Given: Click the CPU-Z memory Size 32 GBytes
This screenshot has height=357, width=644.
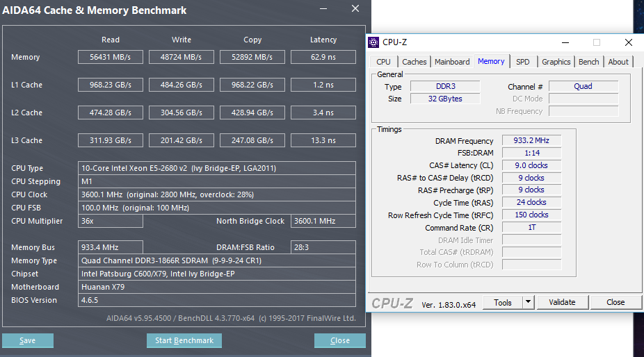Looking at the screenshot, I should click(445, 99).
